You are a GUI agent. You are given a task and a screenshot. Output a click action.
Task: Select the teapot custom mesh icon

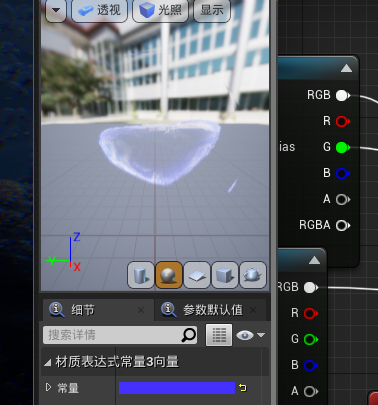click(253, 275)
